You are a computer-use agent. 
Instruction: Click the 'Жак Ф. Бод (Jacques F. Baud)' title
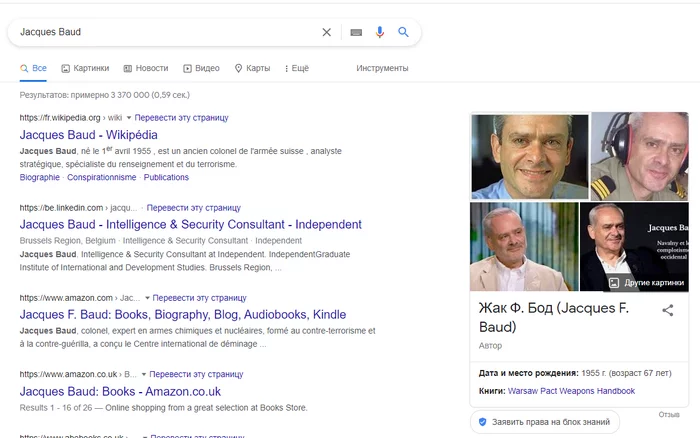(554, 317)
